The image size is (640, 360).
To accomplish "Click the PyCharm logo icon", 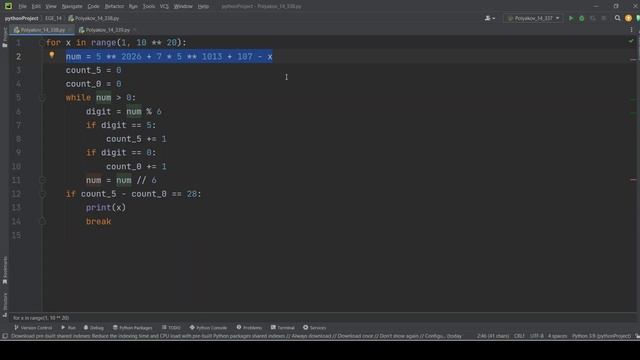I will 8,6.
